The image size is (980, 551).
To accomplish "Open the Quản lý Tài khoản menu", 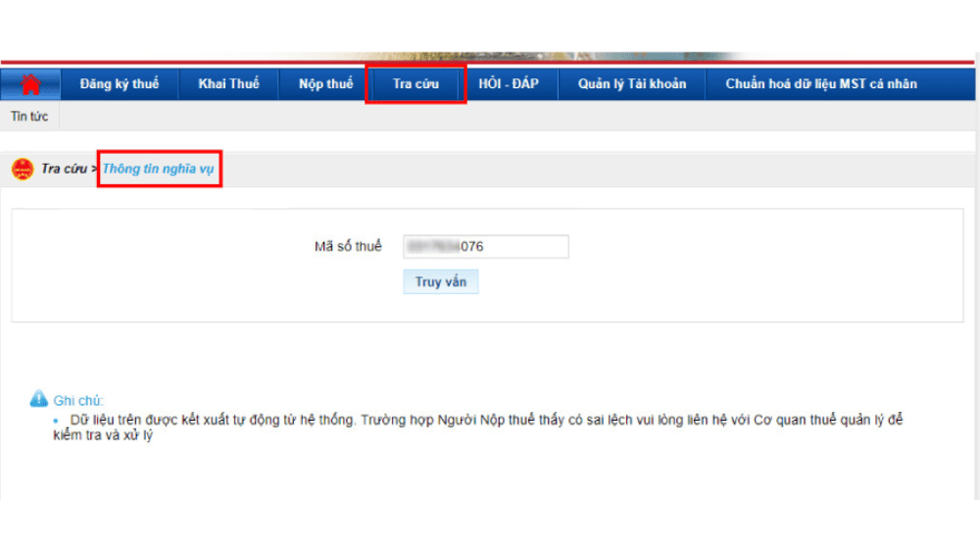I will point(632,84).
